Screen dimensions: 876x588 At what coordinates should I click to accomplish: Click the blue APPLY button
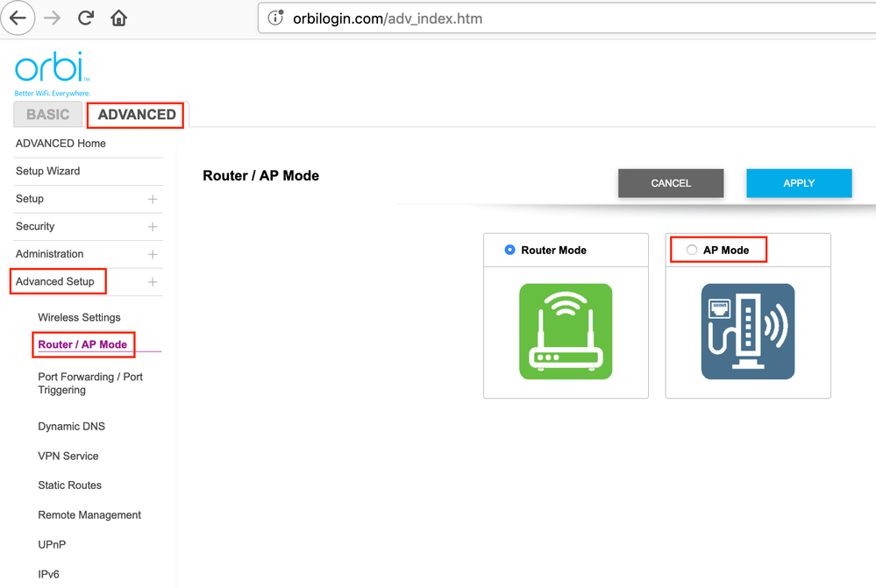[799, 183]
